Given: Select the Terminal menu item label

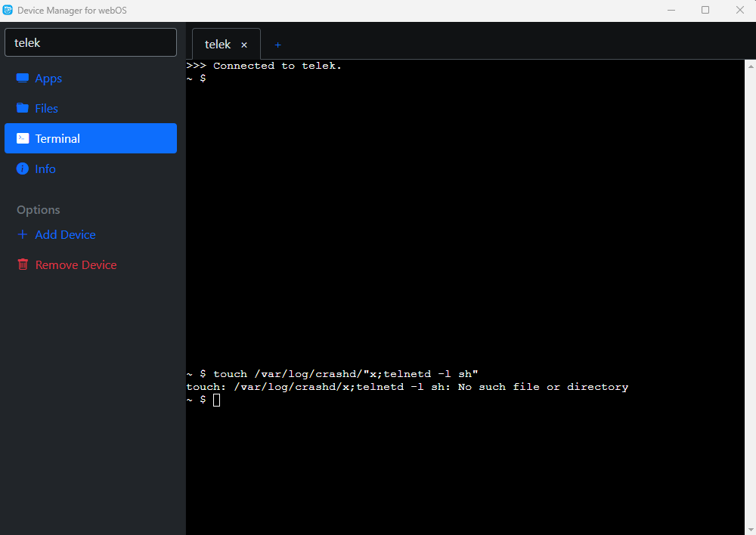Looking at the screenshot, I should pyautogui.click(x=57, y=139).
